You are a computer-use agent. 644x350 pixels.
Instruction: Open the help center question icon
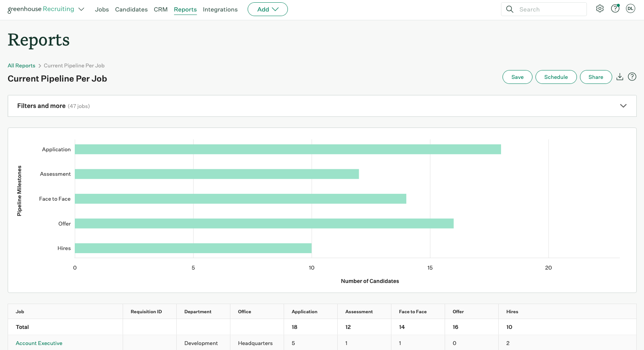[615, 9]
